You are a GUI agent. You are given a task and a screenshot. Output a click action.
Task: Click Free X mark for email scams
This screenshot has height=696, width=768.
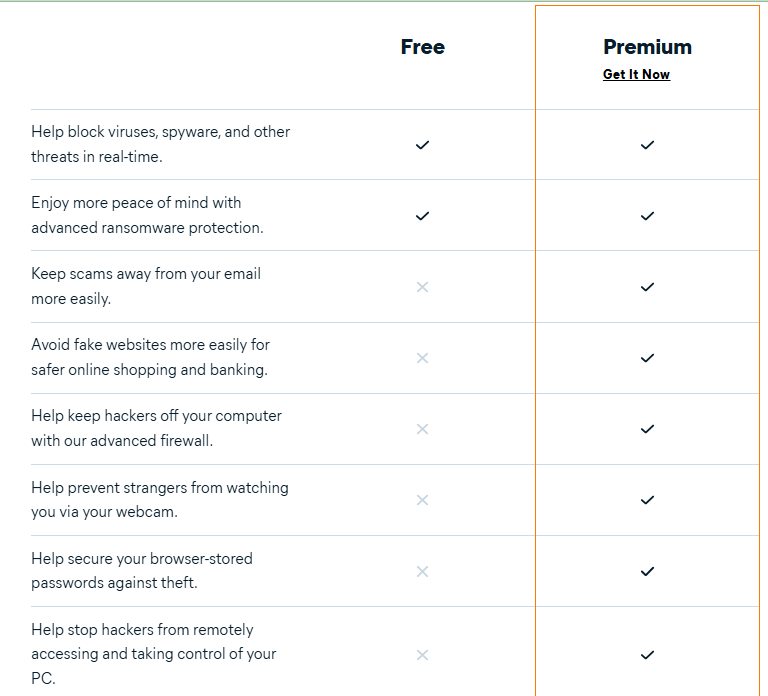click(422, 287)
